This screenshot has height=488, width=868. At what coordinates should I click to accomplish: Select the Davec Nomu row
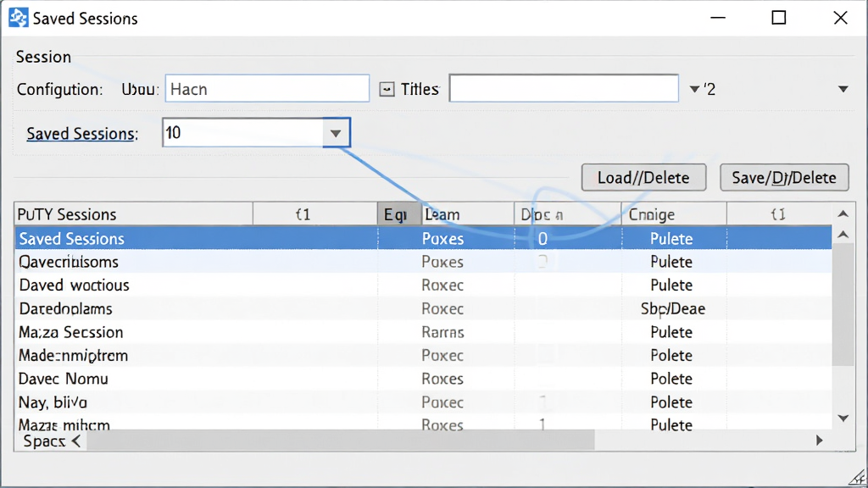point(423,379)
